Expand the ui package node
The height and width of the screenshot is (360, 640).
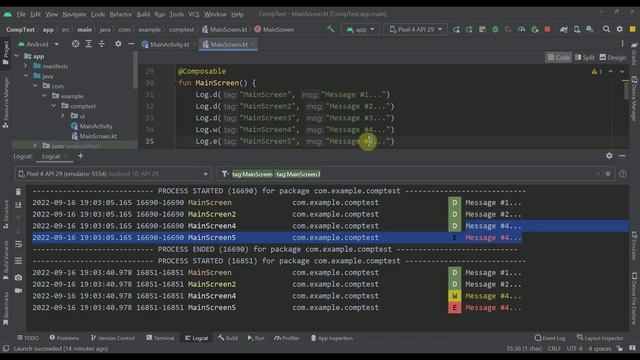[x=63, y=116]
